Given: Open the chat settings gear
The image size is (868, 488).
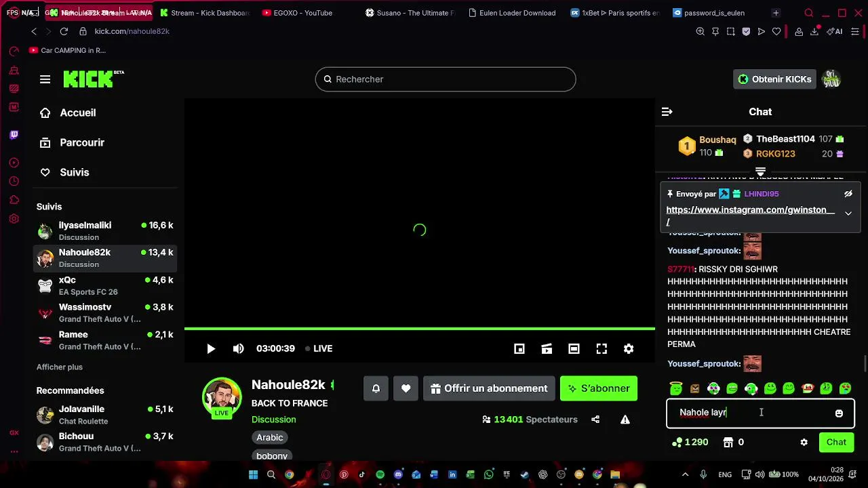Looking at the screenshot, I should tap(804, 442).
